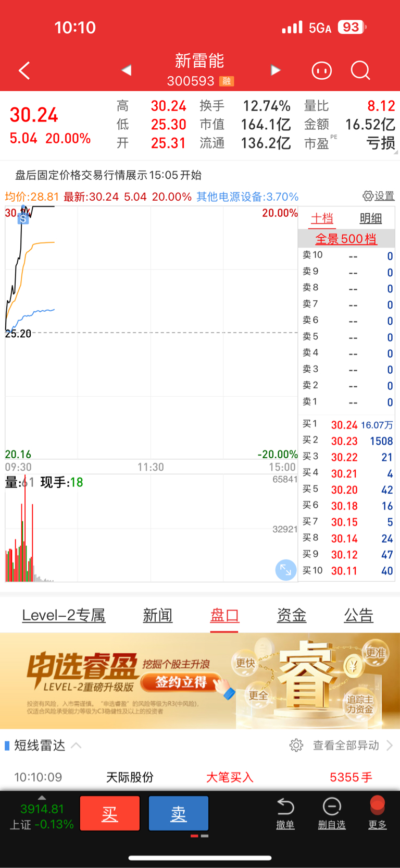Open the 其他电源设备:3.70% sector link
Image resolution: width=400 pixels, height=868 pixels.
tap(247, 197)
